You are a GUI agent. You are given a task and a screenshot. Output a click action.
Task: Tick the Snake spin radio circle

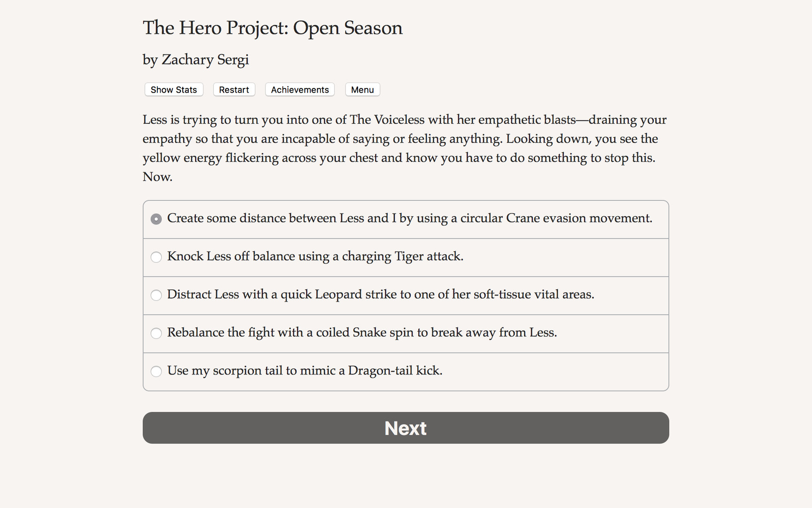pos(156,333)
